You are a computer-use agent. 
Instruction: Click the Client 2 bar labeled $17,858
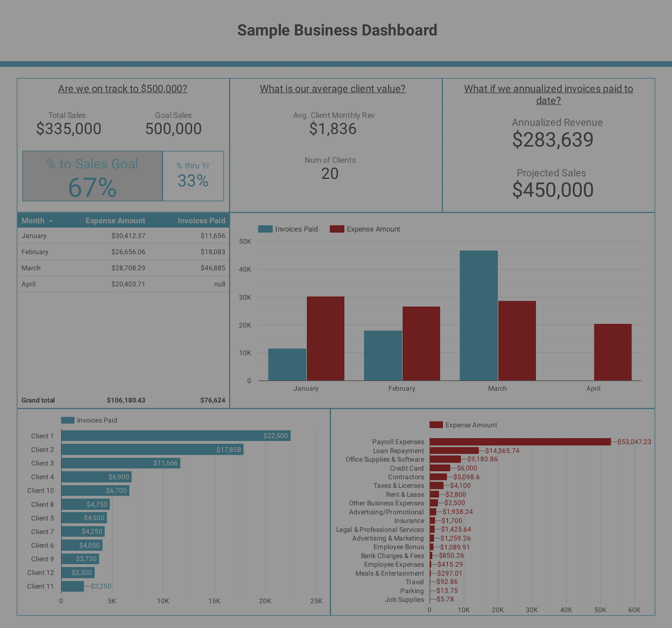[x=152, y=449]
